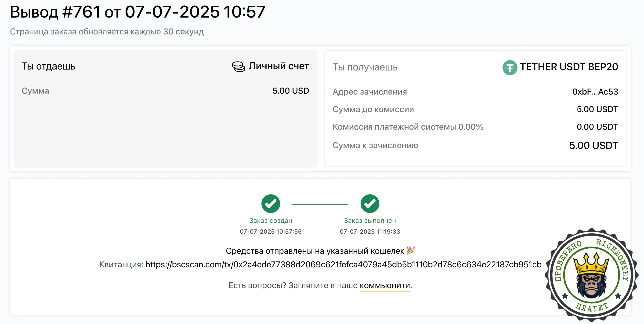Click the Сумма до комиссии 5.00 USDT value
This screenshot has width=644, height=324.
tap(597, 109)
